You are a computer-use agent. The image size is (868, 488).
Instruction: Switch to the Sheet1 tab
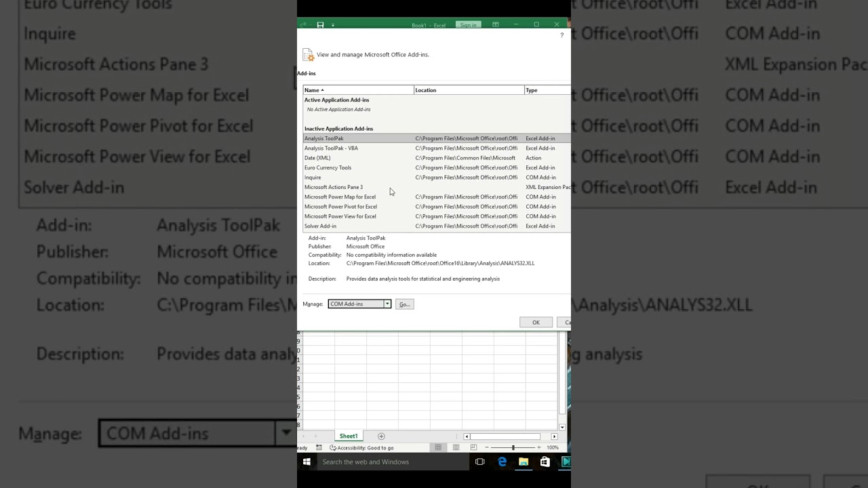349,436
